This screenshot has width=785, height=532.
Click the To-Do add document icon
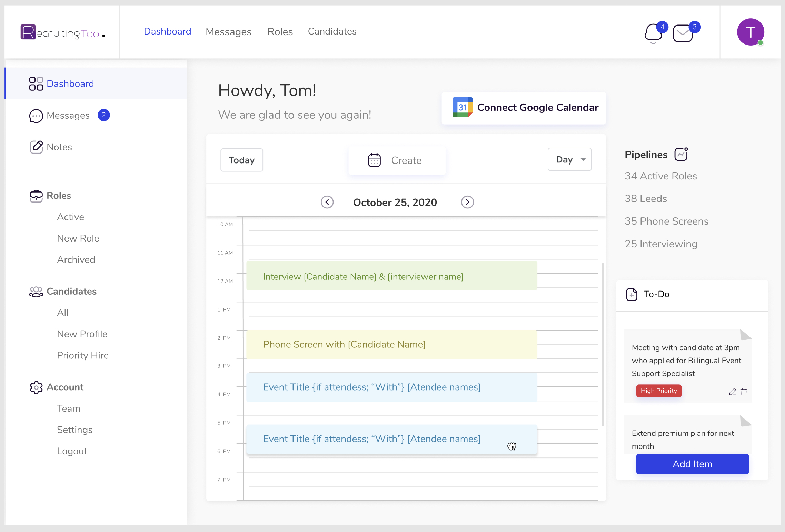click(x=632, y=294)
